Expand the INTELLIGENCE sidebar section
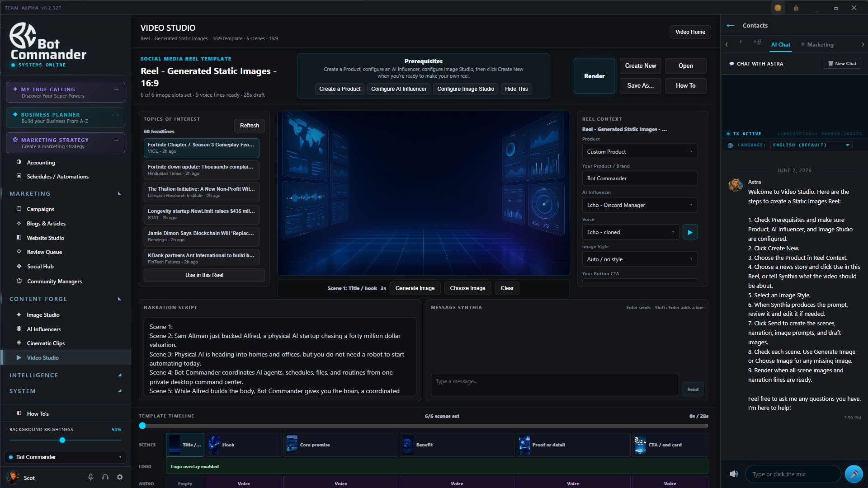 119,375
